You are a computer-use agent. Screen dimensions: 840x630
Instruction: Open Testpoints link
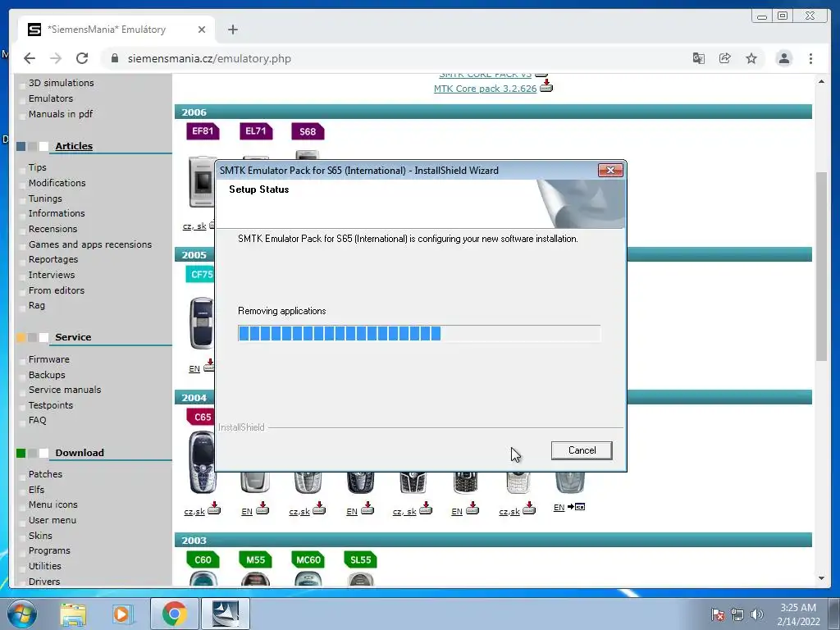pos(50,405)
